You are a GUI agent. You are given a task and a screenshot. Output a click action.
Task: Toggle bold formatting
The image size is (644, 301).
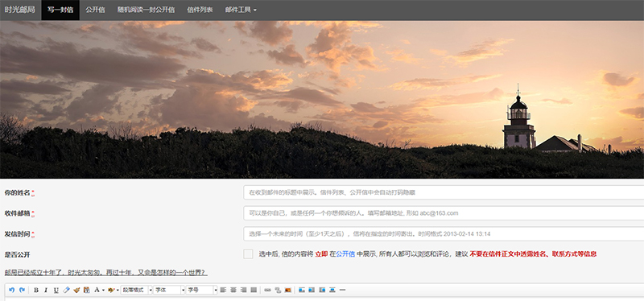tap(36, 290)
